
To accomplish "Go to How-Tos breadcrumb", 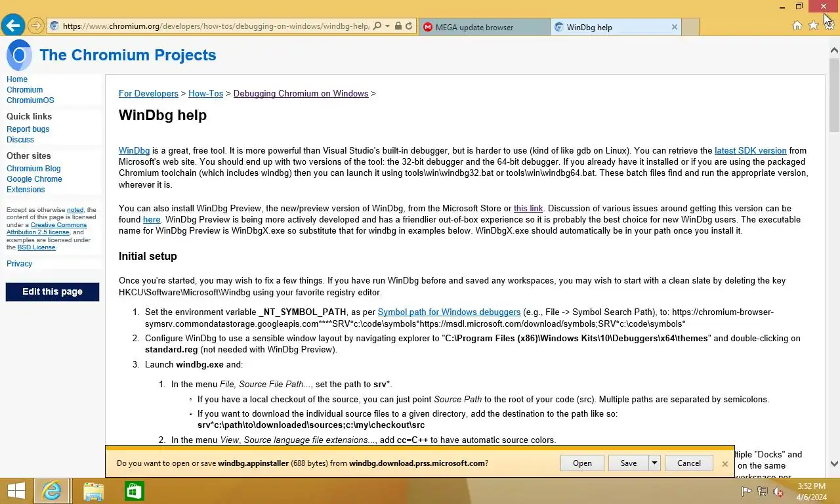I will (205, 94).
